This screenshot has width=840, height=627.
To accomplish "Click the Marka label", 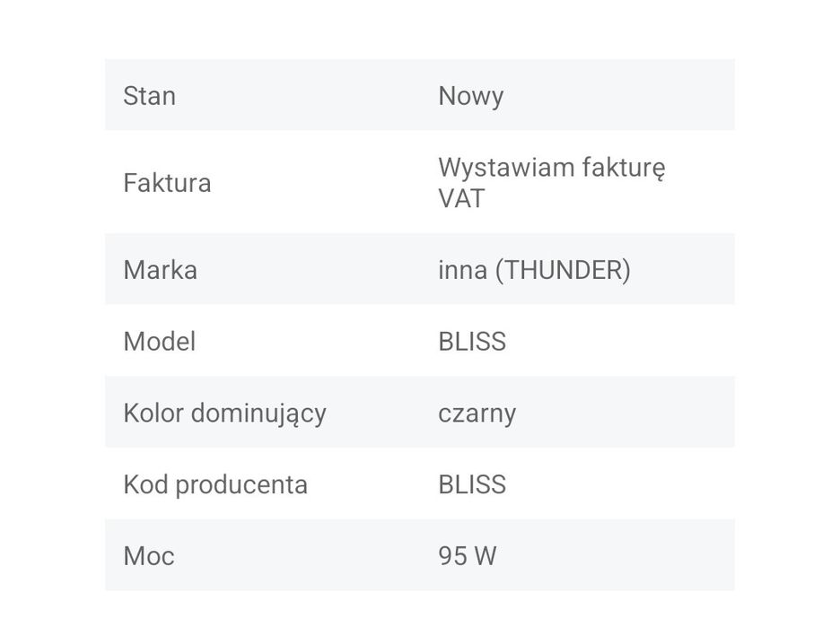I will click(x=160, y=270).
